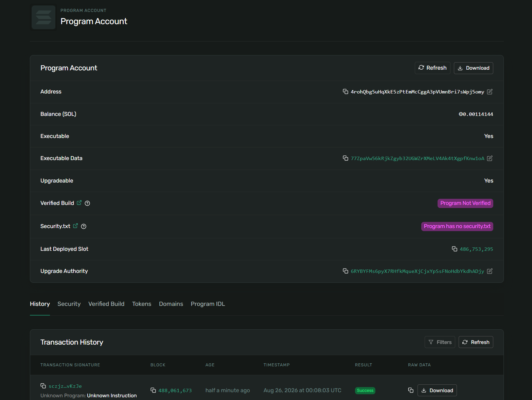Click the AGE column header
This screenshot has height=400, width=532.
[210, 365]
